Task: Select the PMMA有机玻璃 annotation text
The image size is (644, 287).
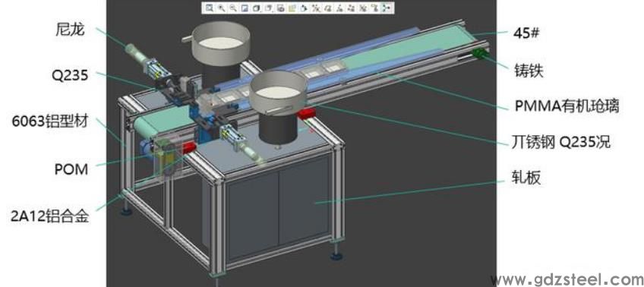Action: pyautogui.click(x=567, y=106)
